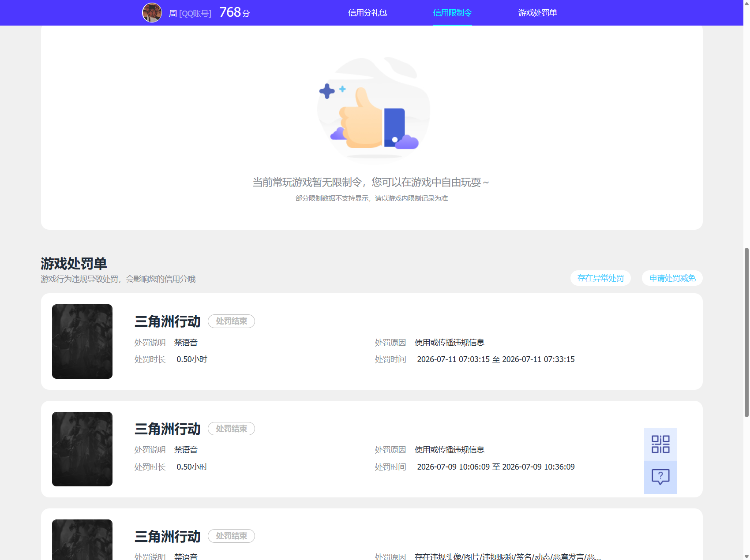This screenshot has width=750, height=560.
Task: Click the user avatar in header
Action: [152, 13]
